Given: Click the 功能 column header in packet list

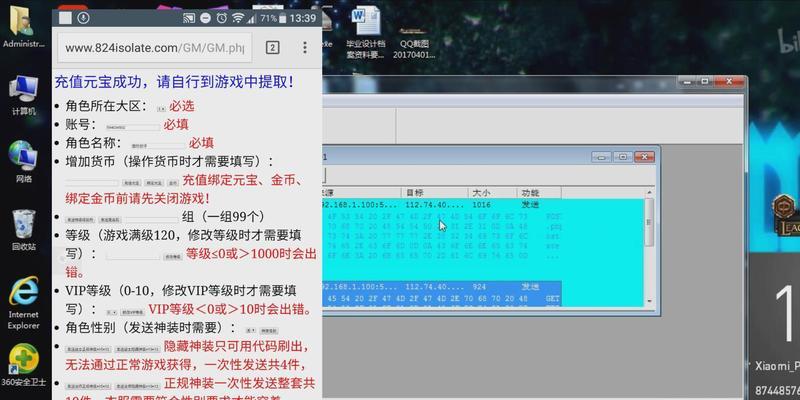Looking at the screenshot, I should click(538, 193).
